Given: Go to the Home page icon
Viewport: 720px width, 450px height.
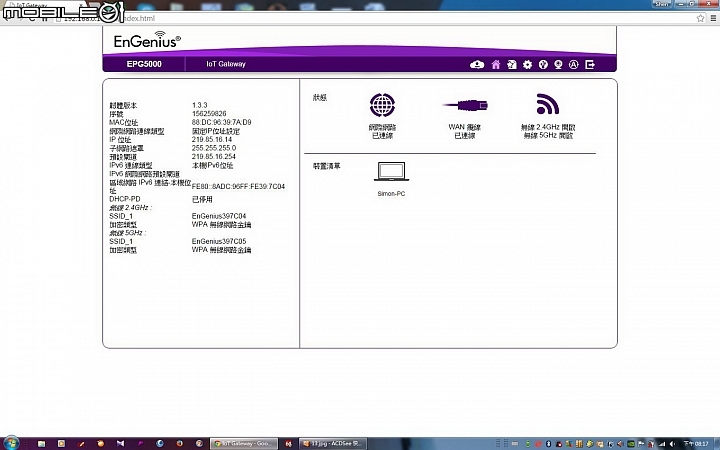Looking at the screenshot, I should (x=496, y=65).
